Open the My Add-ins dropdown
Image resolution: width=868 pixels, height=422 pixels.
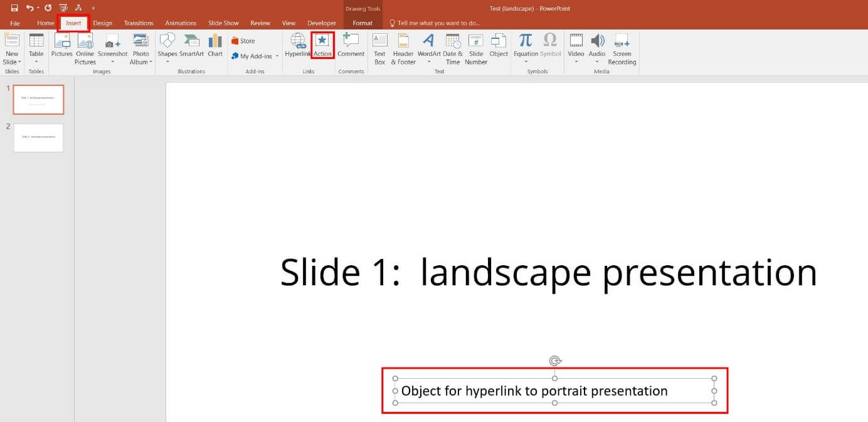pos(277,56)
